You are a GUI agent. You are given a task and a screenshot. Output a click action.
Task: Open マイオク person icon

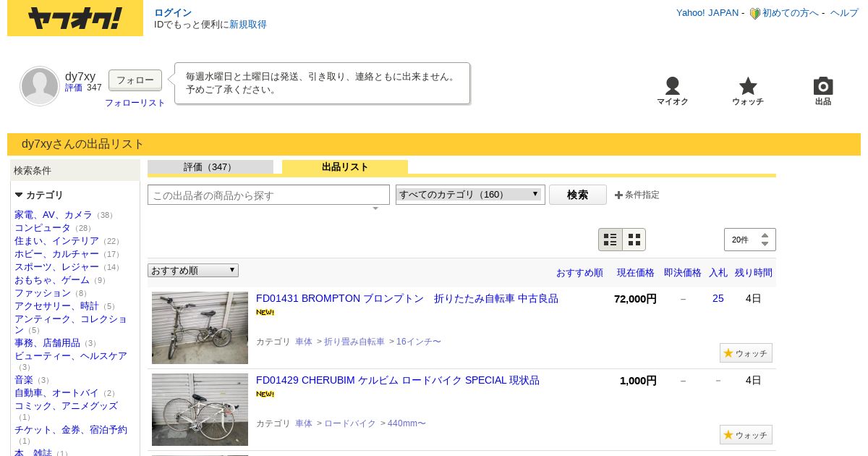(673, 86)
